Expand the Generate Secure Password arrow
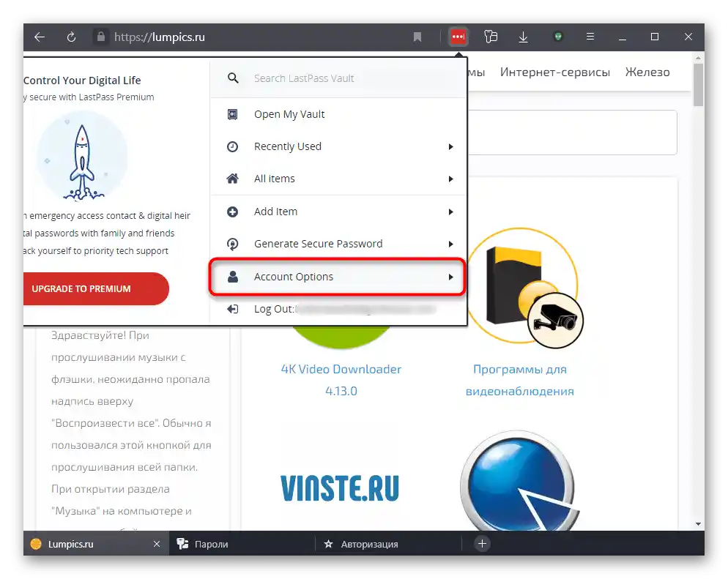 [450, 244]
